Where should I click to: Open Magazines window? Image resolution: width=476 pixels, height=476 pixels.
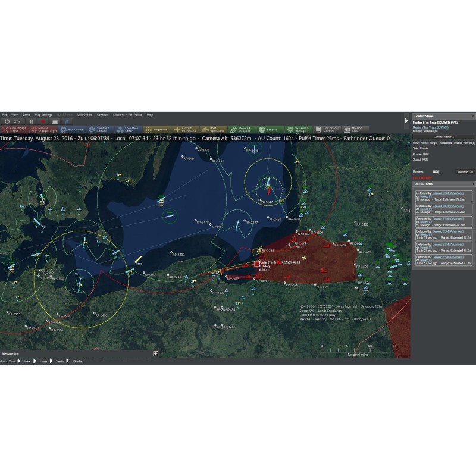pyautogui.click(x=156, y=129)
